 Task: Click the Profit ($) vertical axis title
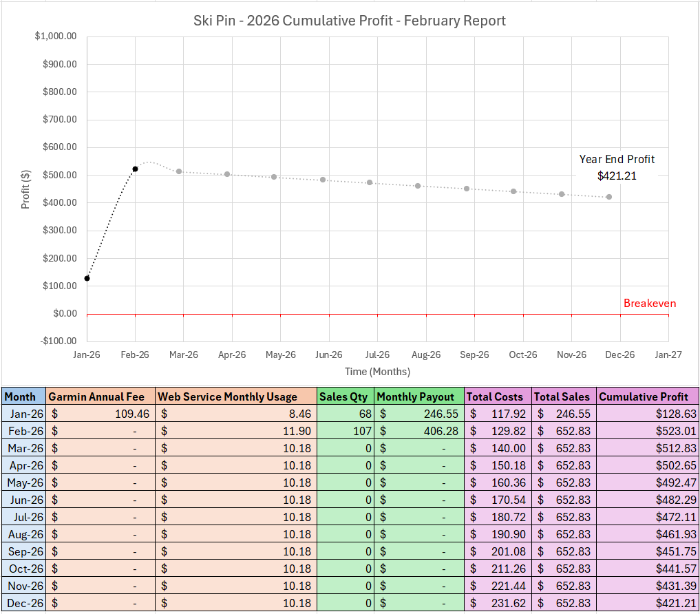(x=25, y=189)
